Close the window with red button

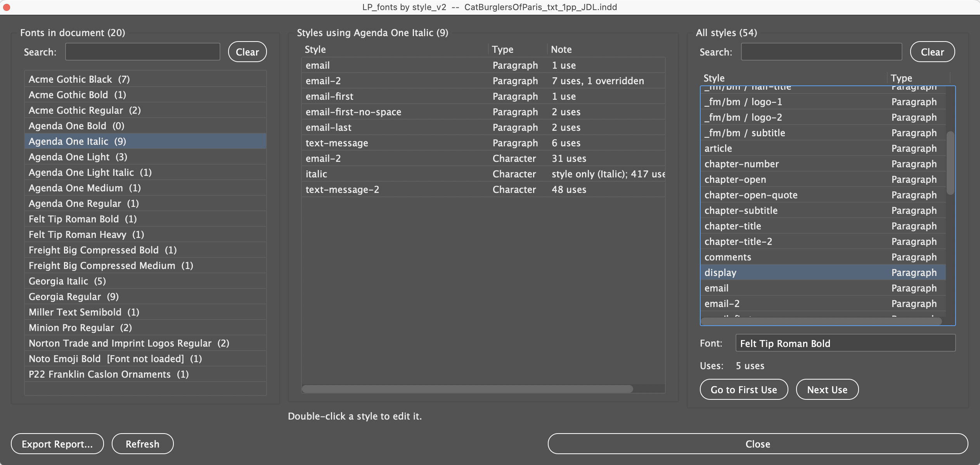point(6,7)
